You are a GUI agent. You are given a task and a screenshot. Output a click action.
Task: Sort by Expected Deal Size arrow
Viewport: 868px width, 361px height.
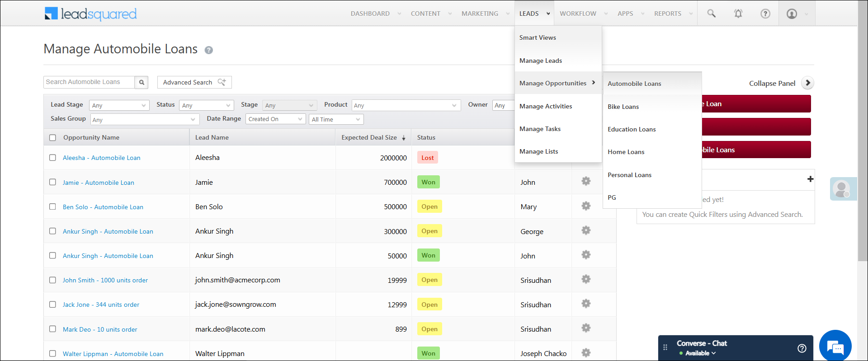click(x=404, y=138)
